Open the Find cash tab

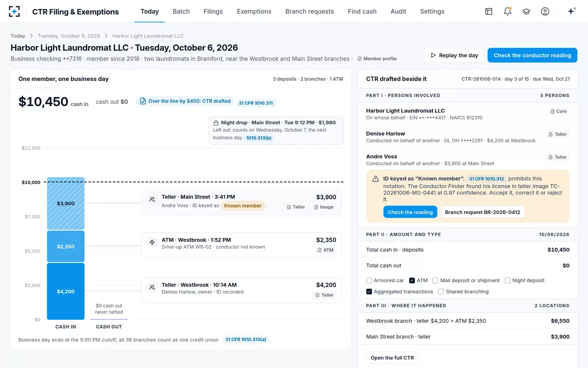(x=362, y=11)
